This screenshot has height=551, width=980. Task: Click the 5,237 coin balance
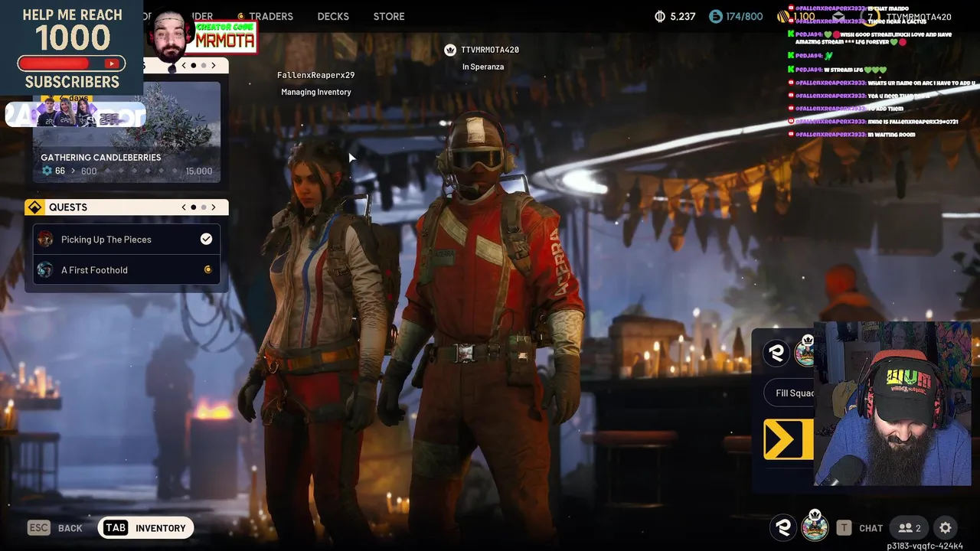click(683, 16)
